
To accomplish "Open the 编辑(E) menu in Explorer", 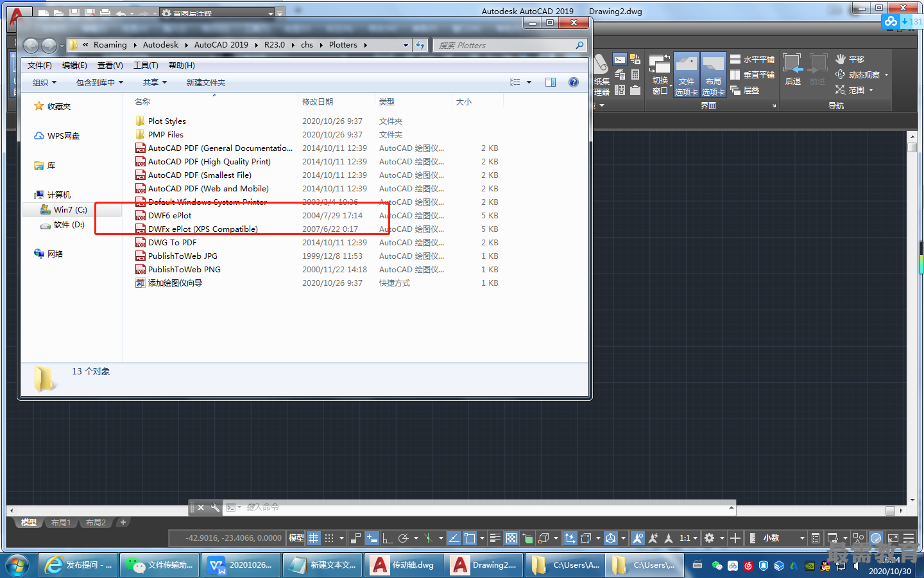I will [74, 66].
